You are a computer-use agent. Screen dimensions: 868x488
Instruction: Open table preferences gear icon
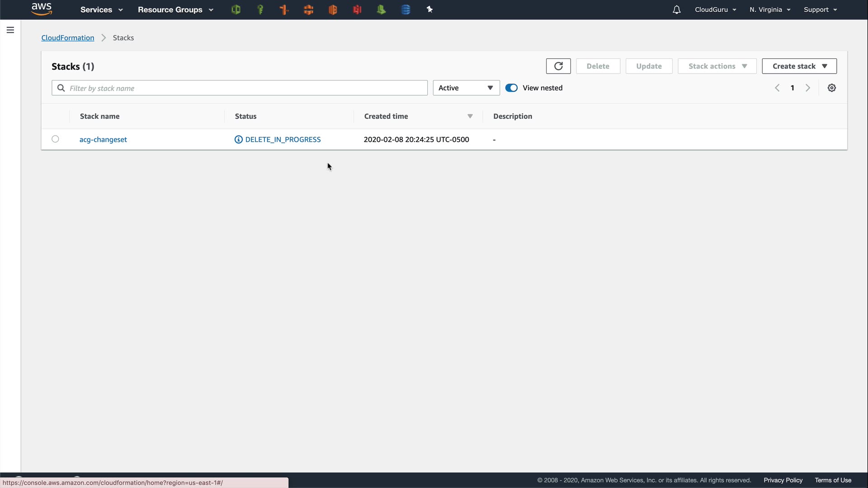[x=832, y=88]
